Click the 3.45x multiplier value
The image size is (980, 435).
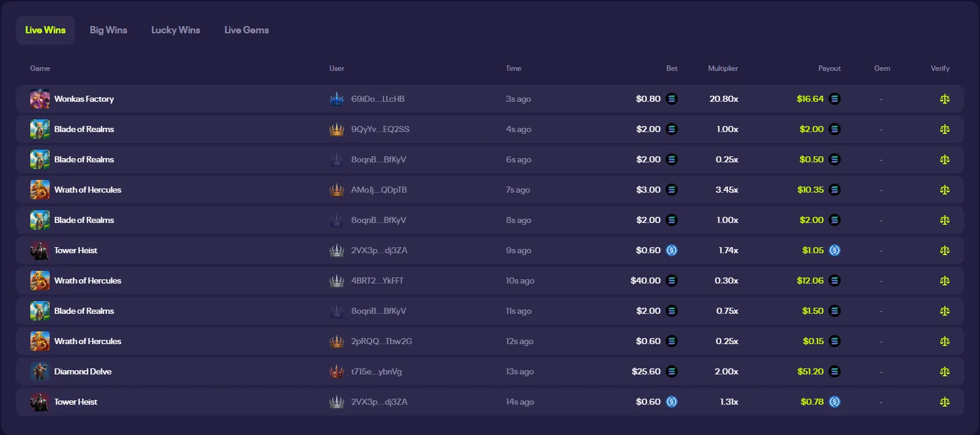point(727,190)
